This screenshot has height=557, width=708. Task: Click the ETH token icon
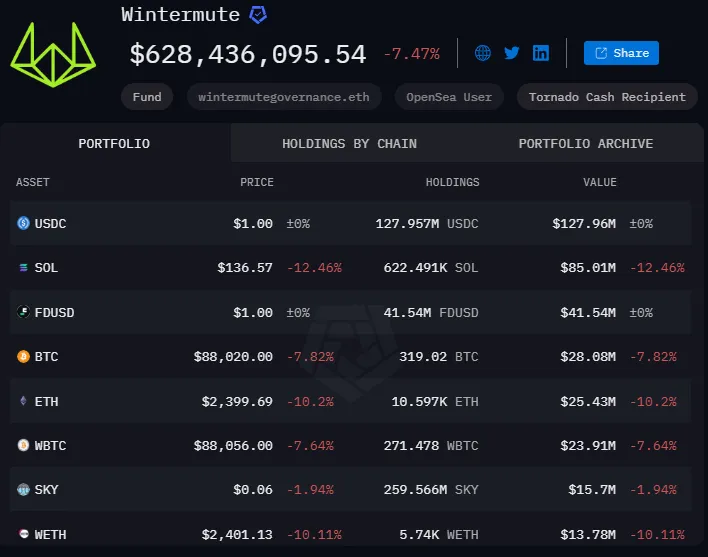24,401
